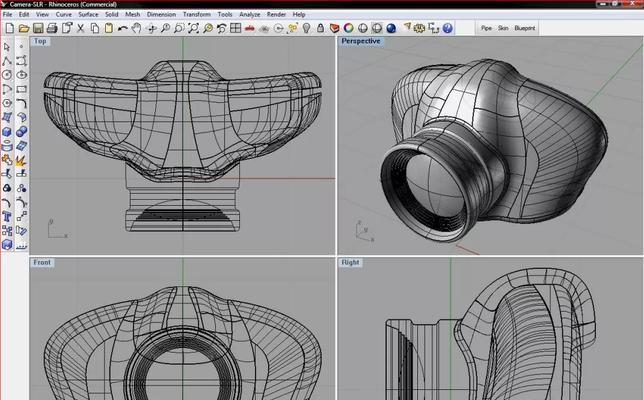This screenshot has height=400, width=644.
Task: Open the Edit menu
Action: (24, 14)
